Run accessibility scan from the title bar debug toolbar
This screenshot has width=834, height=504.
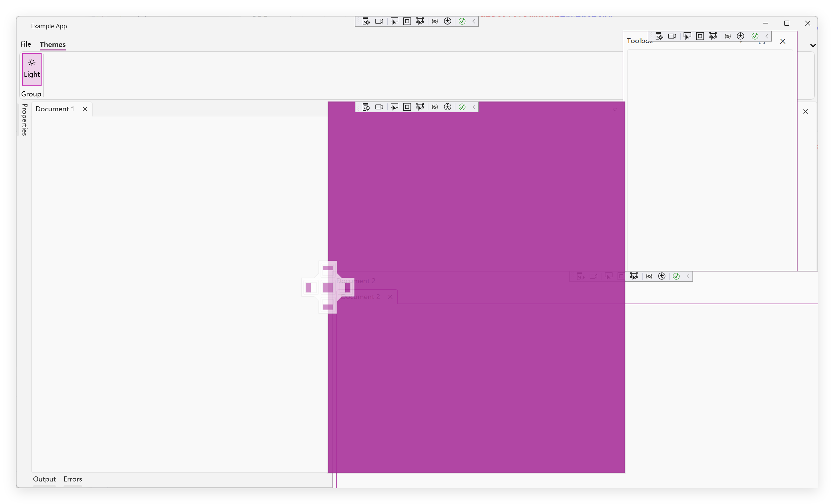tap(447, 21)
